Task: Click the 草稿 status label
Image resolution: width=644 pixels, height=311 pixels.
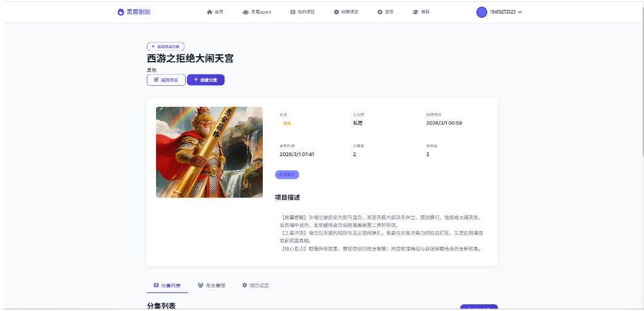Action: coord(287,123)
